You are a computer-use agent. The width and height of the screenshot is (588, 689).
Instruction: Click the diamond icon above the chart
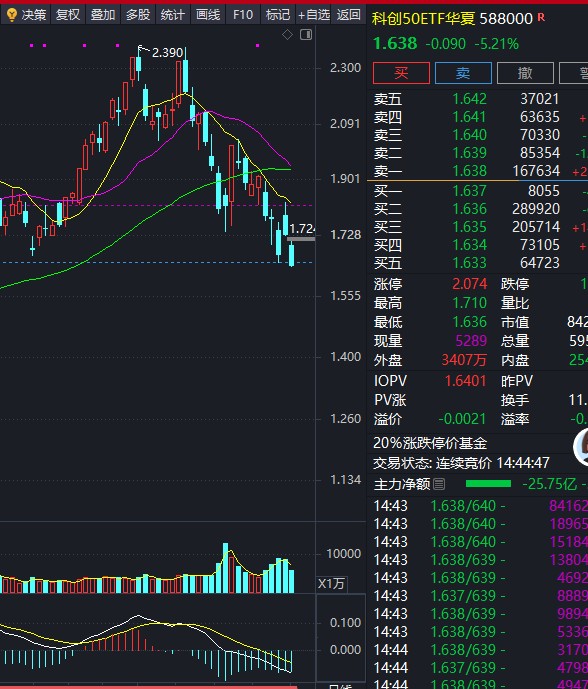[287, 35]
